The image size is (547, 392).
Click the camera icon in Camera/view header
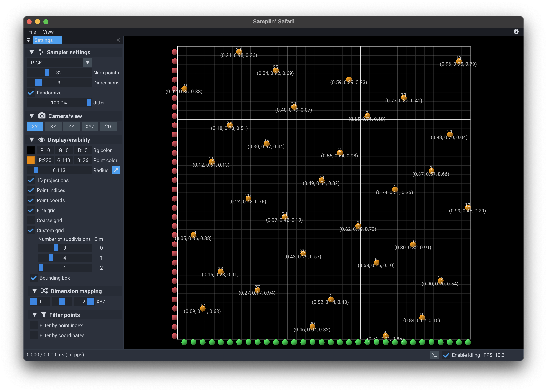[x=42, y=116]
